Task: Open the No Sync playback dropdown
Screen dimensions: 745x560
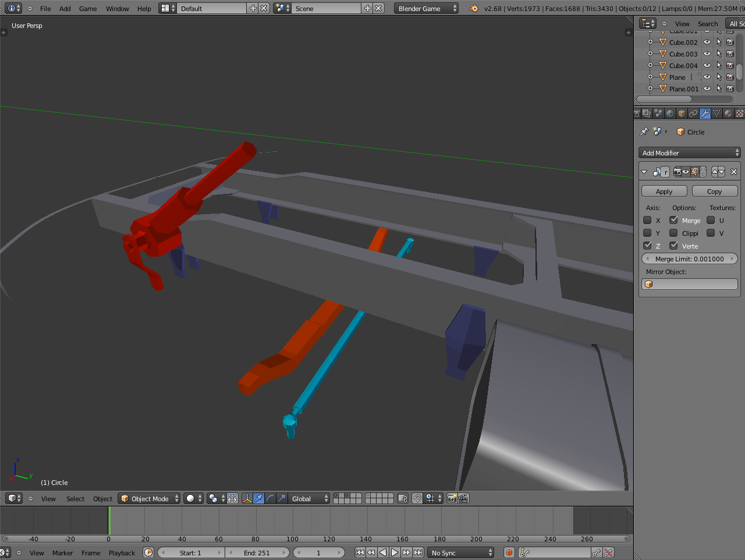Action: (460, 552)
